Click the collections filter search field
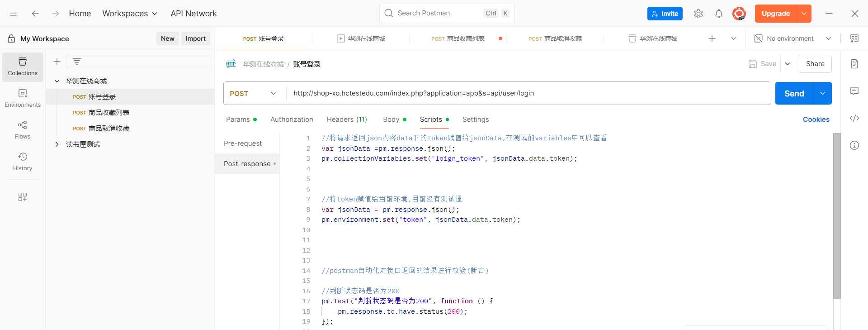 click(138, 62)
